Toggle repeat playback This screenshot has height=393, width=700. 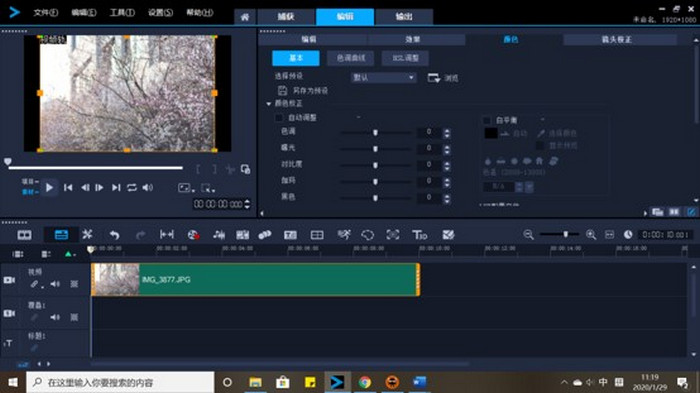(132, 188)
